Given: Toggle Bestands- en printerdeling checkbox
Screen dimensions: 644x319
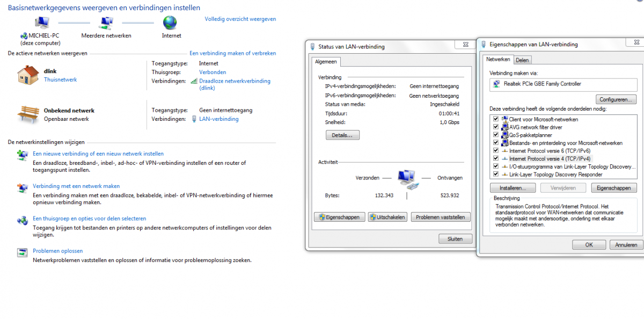Looking at the screenshot, I should (x=496, y=143).
